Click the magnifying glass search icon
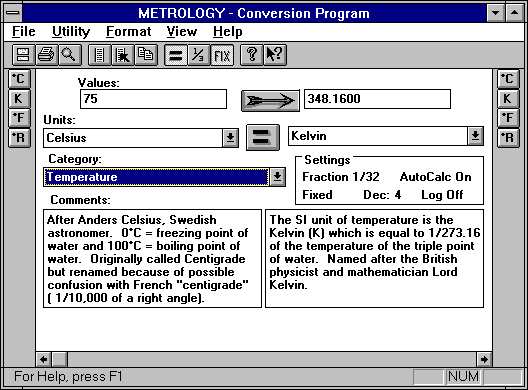Viewport: 528px width, 390px height. (69, 55)
